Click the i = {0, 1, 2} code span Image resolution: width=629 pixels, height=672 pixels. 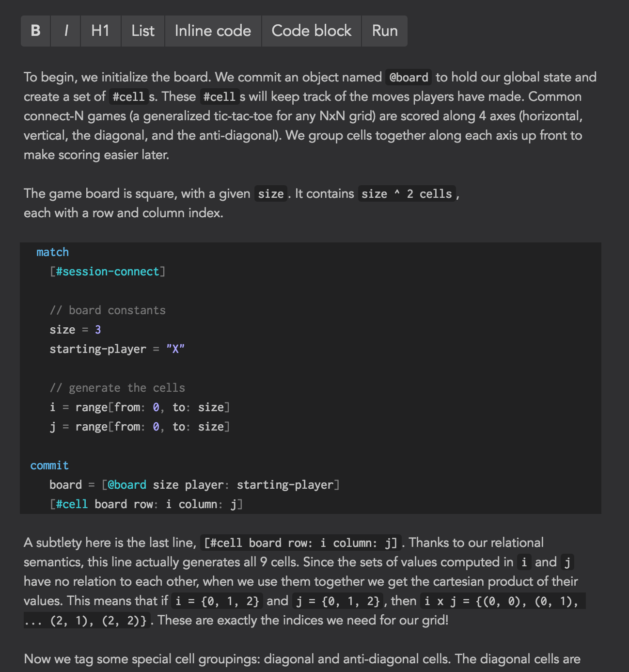click(217, 600)
